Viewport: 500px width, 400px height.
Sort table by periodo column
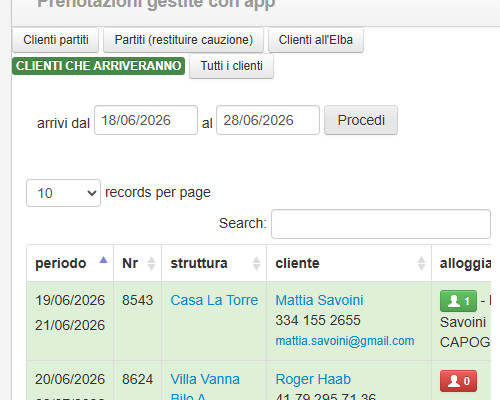pyautogui.click(x=70, y=263)
